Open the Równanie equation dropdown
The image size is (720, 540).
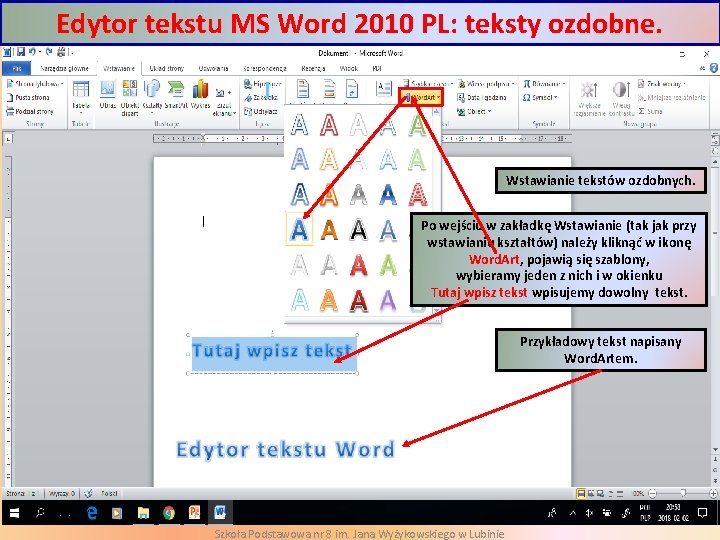[x=544, y=84]
